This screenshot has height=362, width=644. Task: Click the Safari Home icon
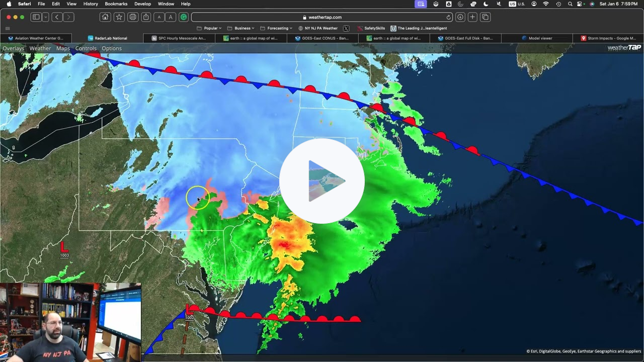[x=105, y=17]
